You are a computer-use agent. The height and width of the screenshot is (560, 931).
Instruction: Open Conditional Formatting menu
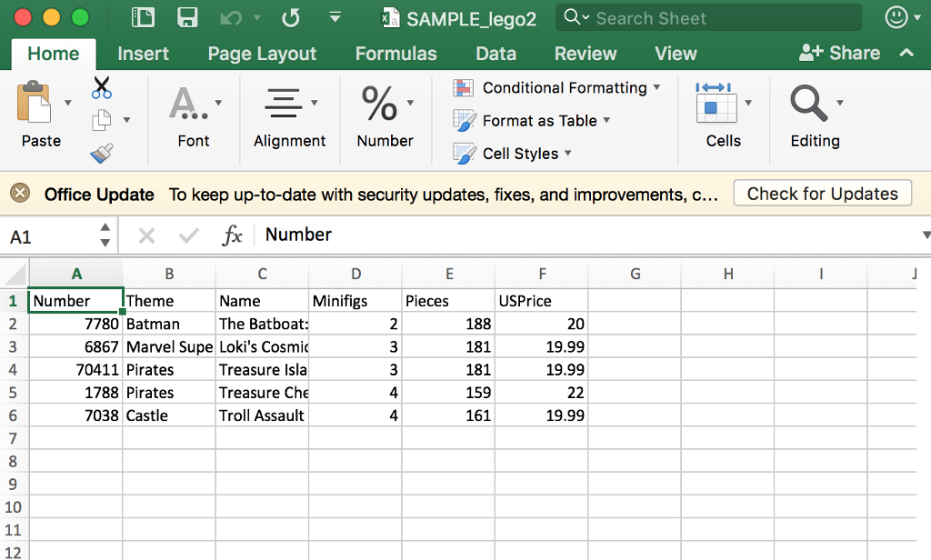556,88
